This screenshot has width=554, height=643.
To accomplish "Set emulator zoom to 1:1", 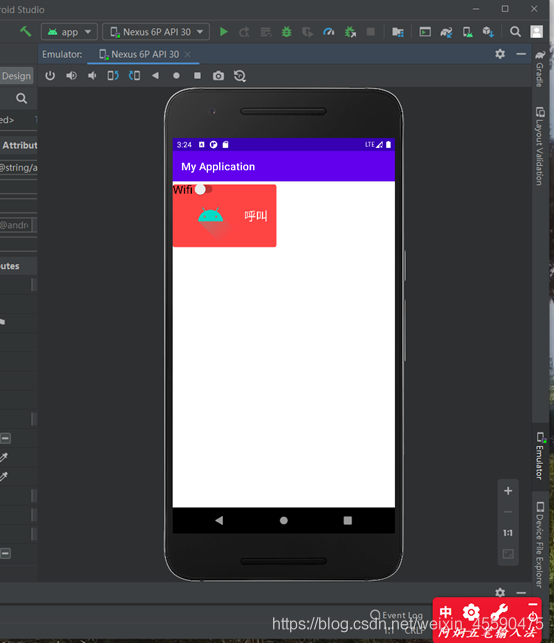I will coord(508,533).
